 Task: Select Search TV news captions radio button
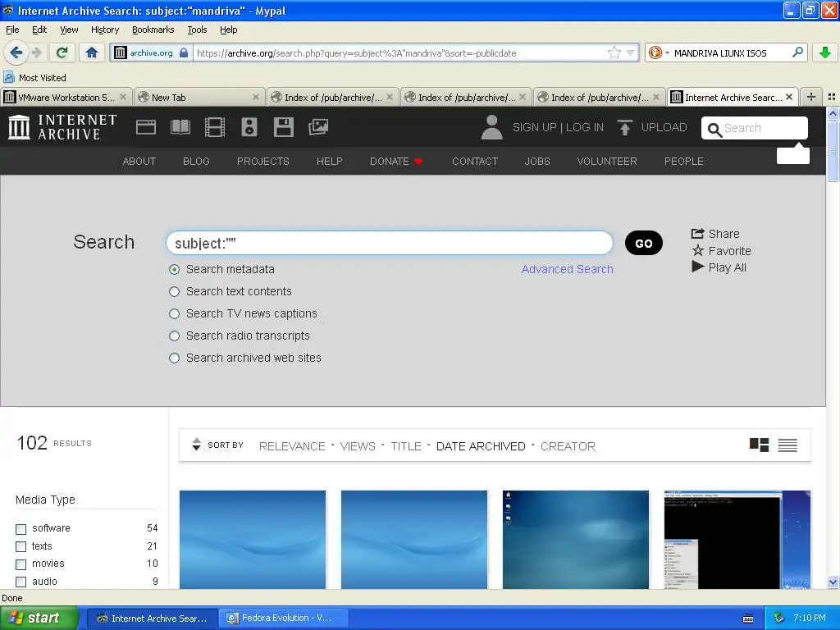(x=174, y=313)
